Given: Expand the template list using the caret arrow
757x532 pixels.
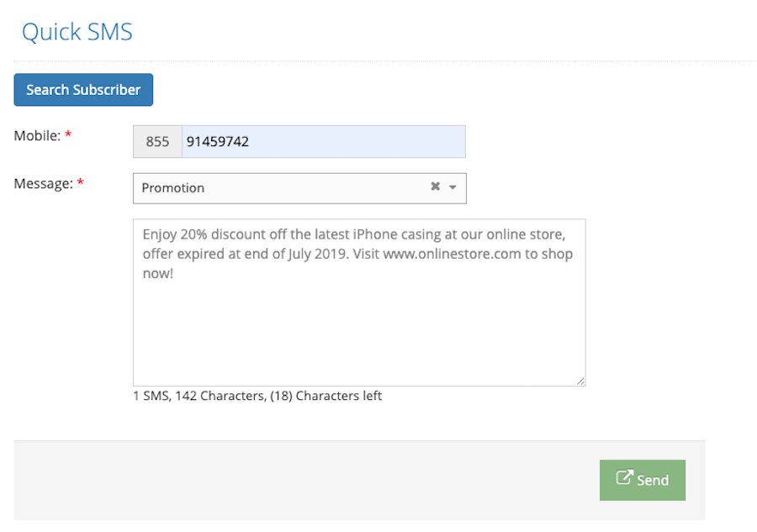Looking at the screenshot, I should tap(453, 187).
